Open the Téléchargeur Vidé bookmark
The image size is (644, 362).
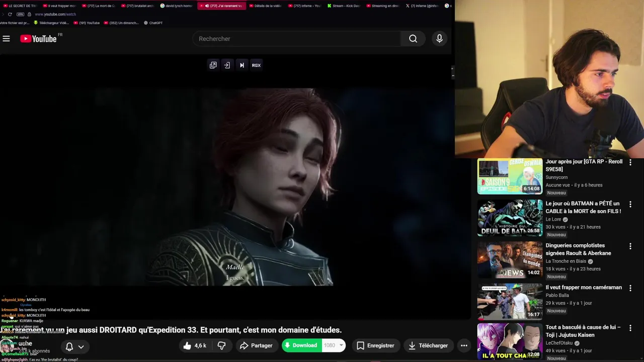51,23
